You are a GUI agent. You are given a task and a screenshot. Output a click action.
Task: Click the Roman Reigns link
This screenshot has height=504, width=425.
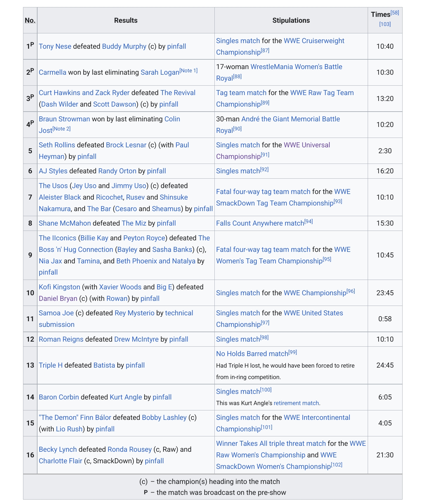click(61, 339)
